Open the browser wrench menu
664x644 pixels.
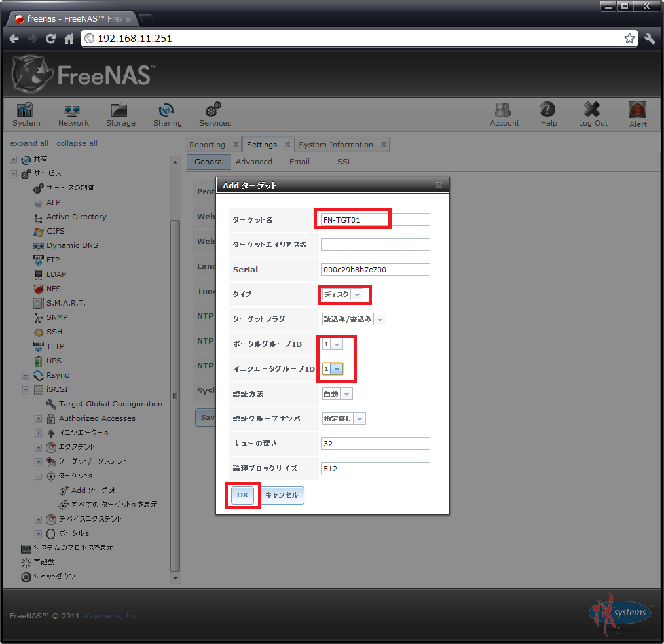[x=650, y=39]
